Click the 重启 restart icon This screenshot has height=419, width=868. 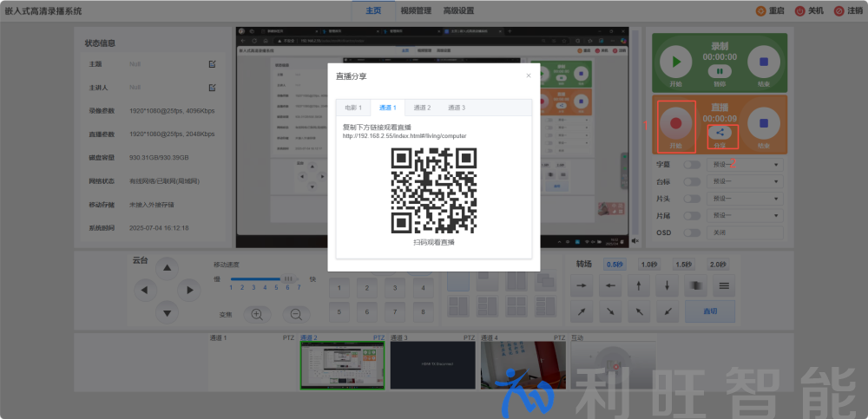(761, 10)
